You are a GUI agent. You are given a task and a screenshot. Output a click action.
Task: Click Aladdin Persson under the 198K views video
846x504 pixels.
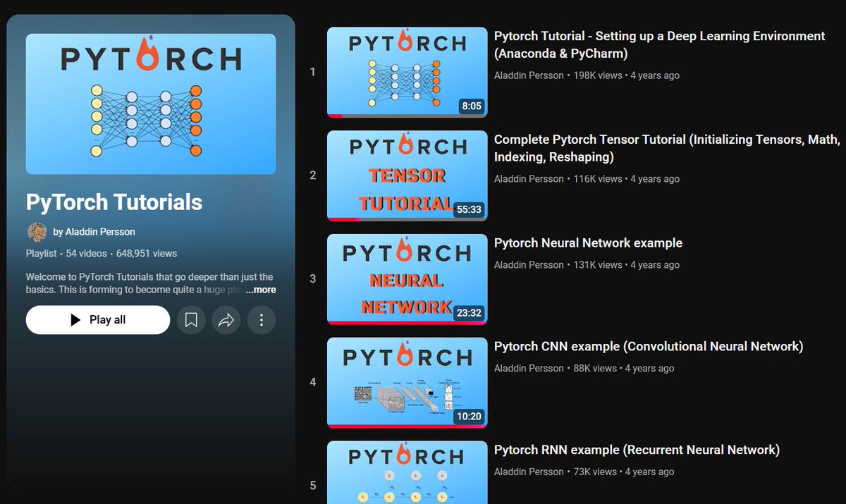[x=529, y=75]
